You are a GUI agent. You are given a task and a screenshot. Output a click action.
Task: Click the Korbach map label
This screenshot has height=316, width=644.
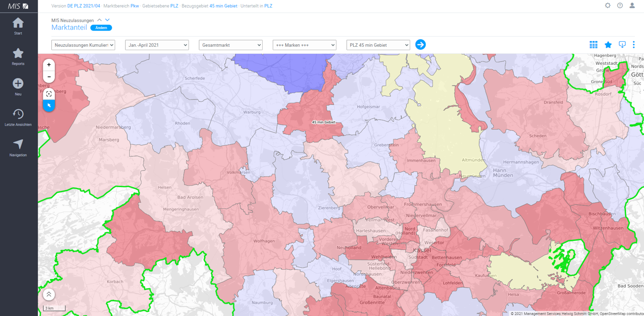click(115, 282)
